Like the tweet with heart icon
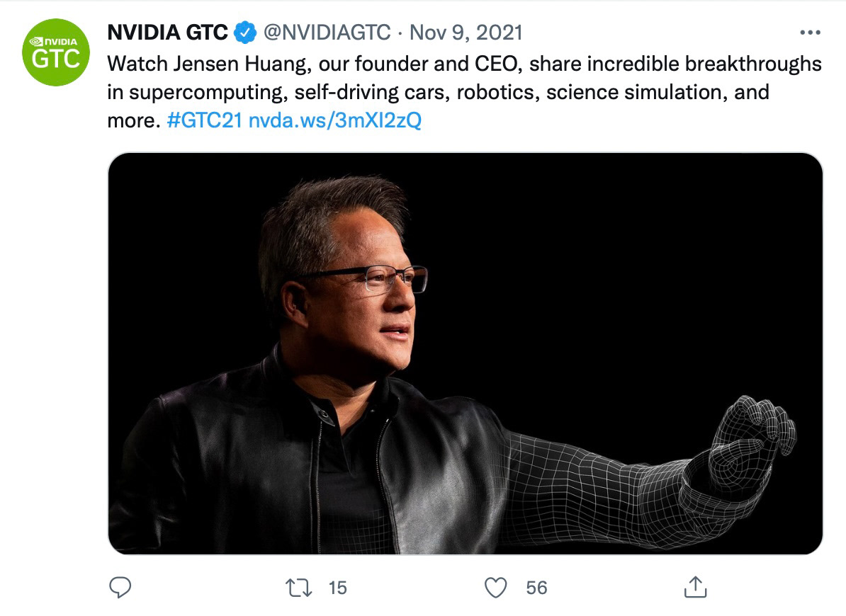This screenshot has height=616, width=846. tap(495, 588)
